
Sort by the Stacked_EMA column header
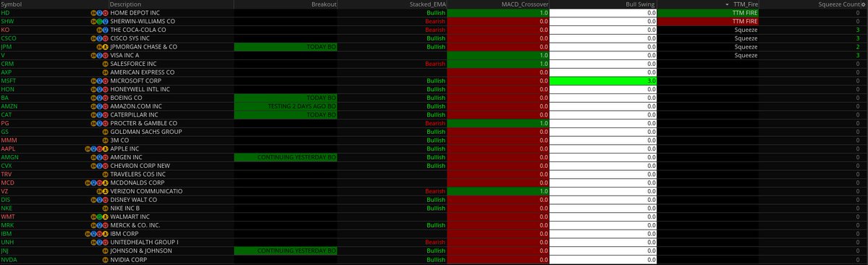(392, 4)
